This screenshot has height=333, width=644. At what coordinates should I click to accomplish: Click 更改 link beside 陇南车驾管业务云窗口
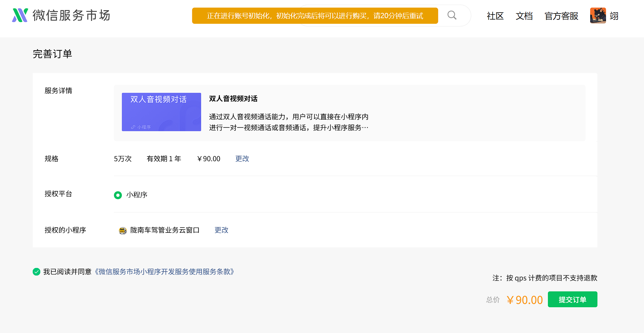pos(221,230)
